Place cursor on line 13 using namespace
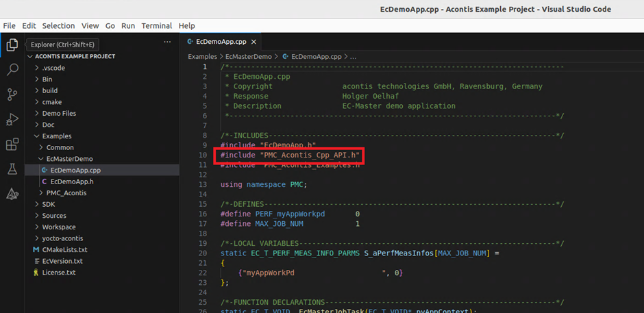Viewport: 644px width, 313px height. (x=264, y=184)
